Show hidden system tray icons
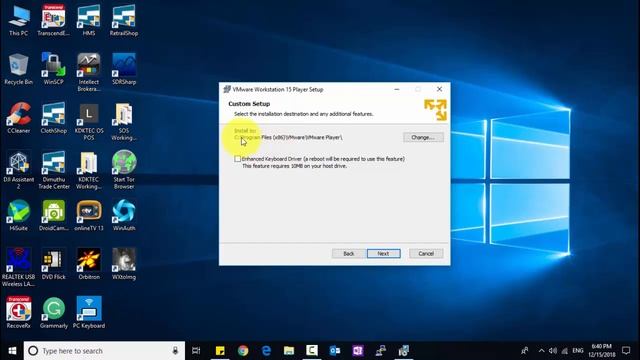The width and height of the screenshot is (640, 360). (541, 351)
